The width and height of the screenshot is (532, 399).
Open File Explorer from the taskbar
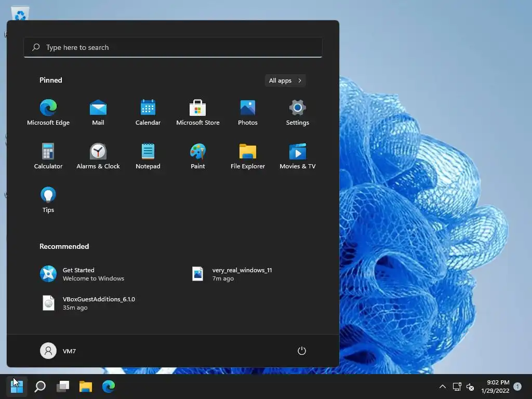[x=86, y=386]
